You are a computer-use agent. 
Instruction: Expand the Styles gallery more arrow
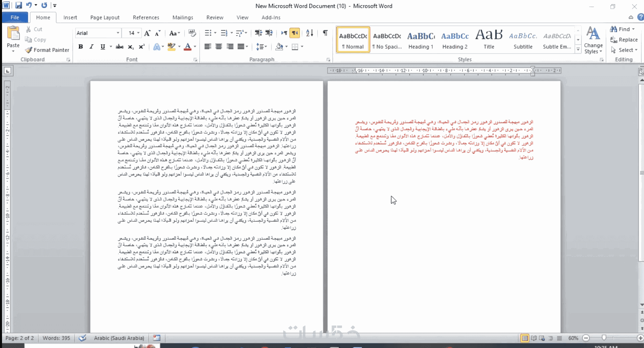click(x=578, y=49)
